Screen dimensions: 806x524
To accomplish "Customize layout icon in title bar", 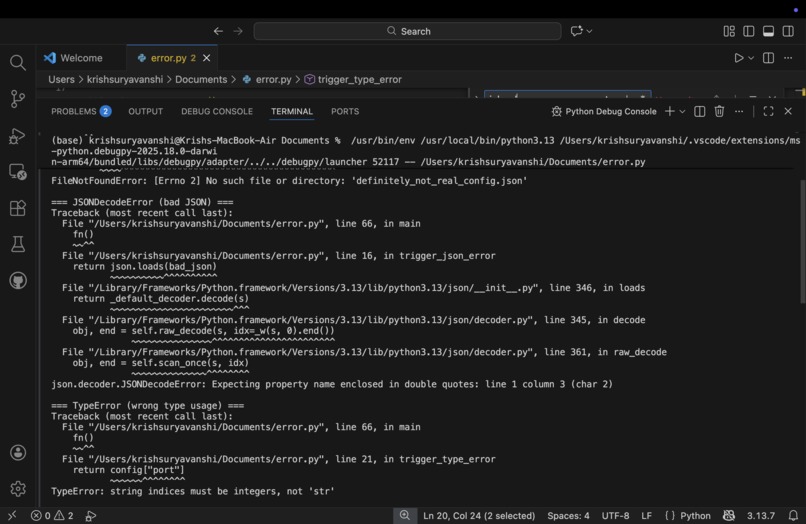I will tap(729, 31).
